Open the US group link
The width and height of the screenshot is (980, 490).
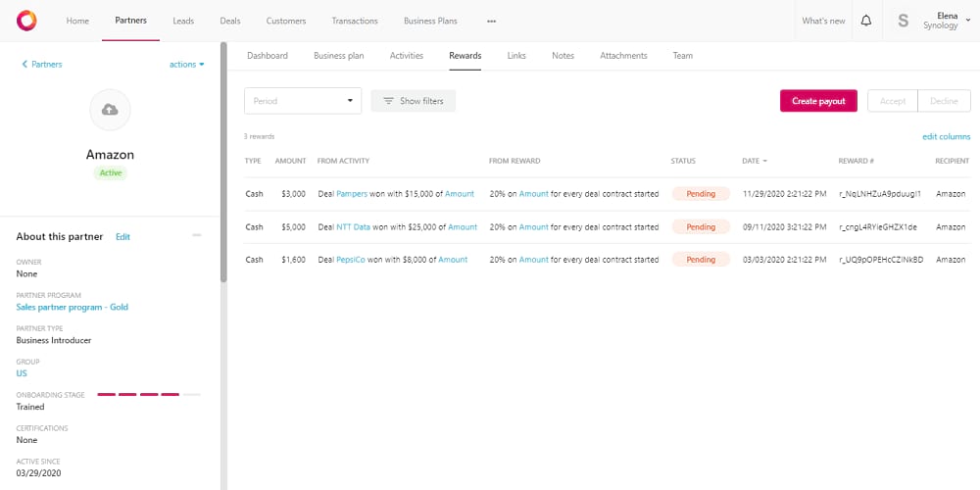(22, 373)
